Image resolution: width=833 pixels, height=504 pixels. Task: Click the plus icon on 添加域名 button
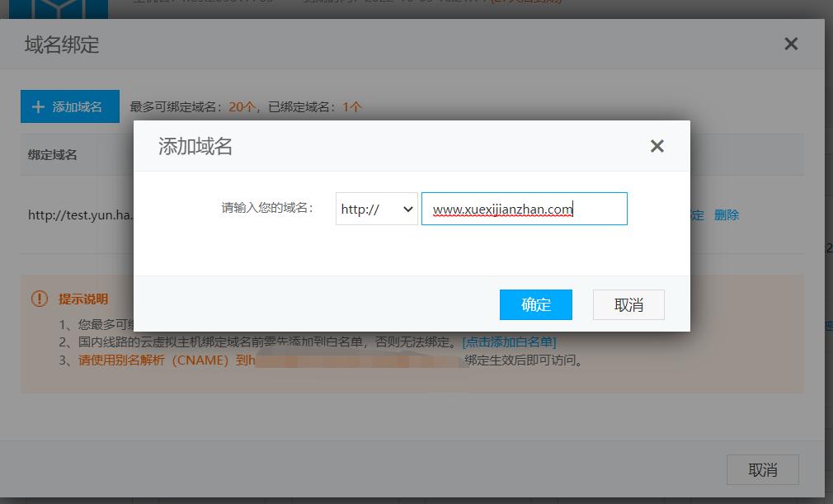click(x=38, y=106)
